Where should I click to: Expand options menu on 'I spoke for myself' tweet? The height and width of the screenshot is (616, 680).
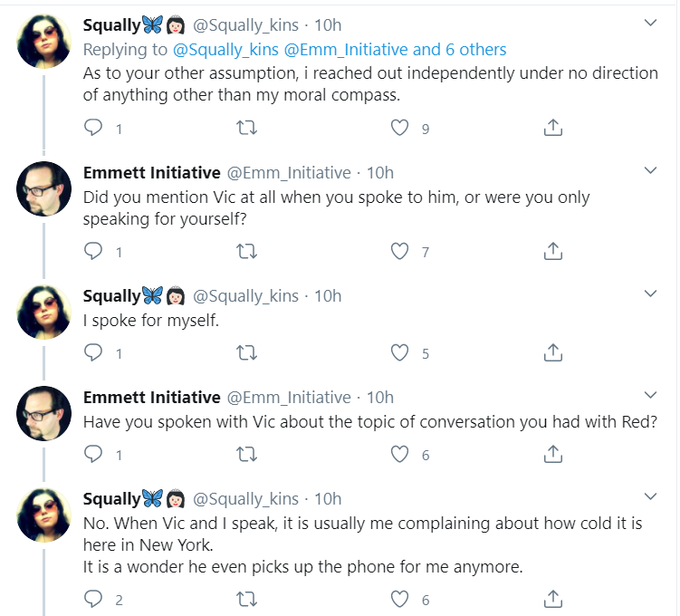(x=650, y=294)
